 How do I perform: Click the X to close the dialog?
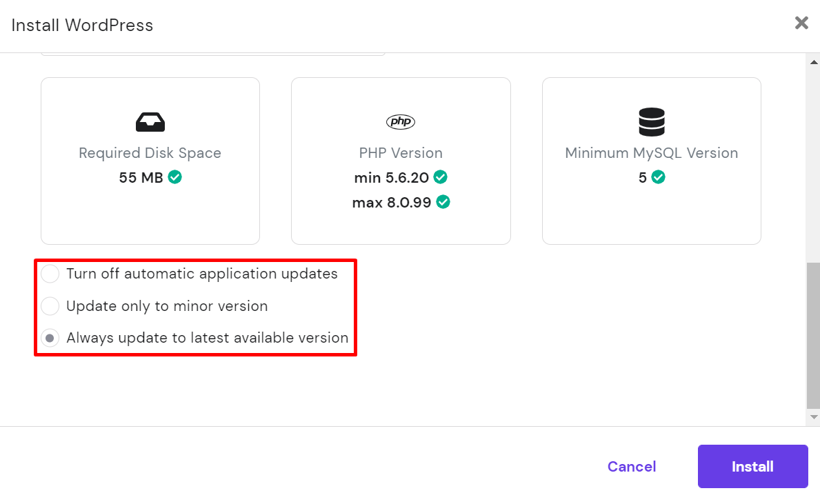pos(801,23)
